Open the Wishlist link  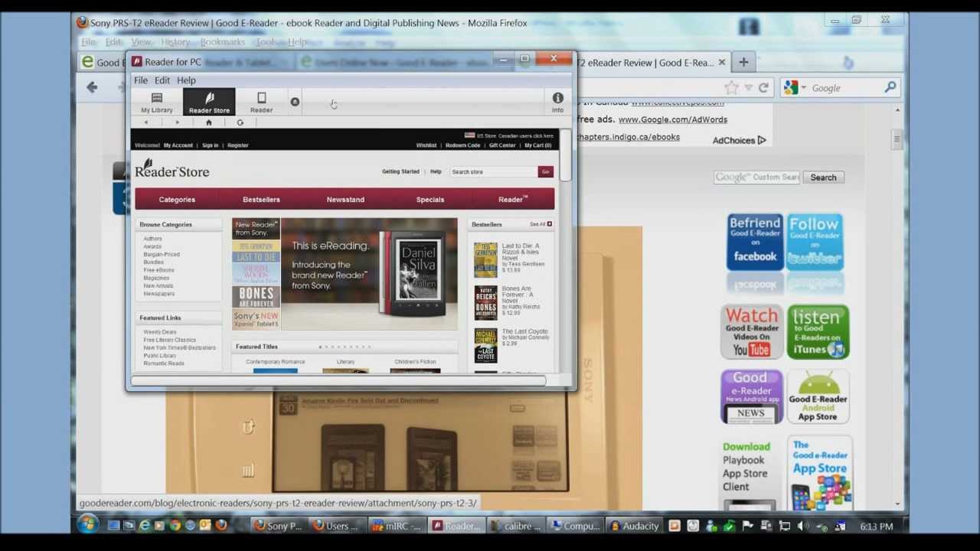click(x=426, y=145)
